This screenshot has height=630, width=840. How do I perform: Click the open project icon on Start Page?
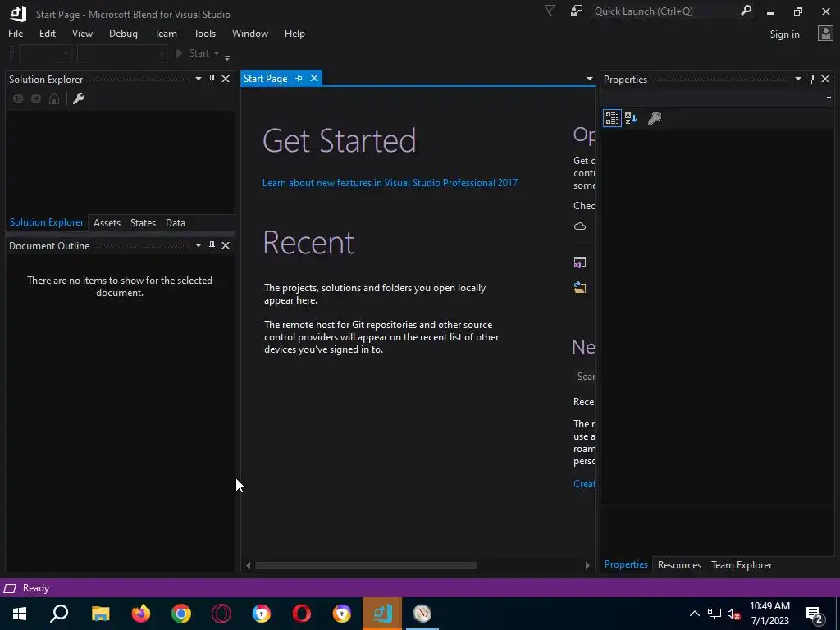580,262
